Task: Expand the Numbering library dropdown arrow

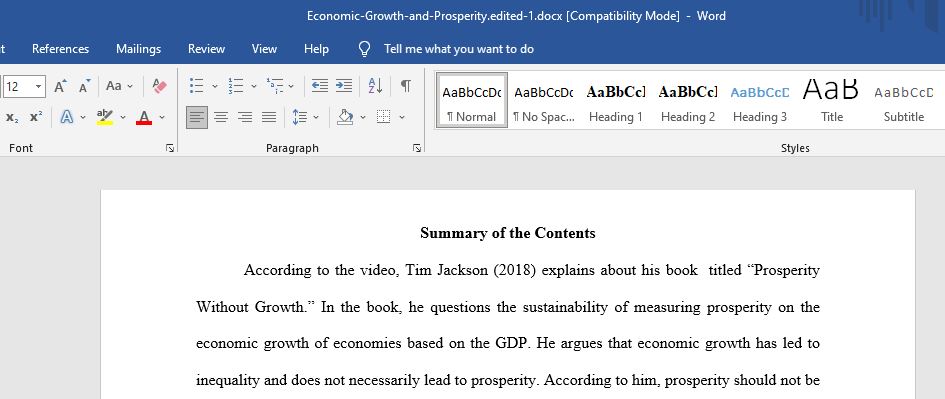Action: click(x=254, y=86)
